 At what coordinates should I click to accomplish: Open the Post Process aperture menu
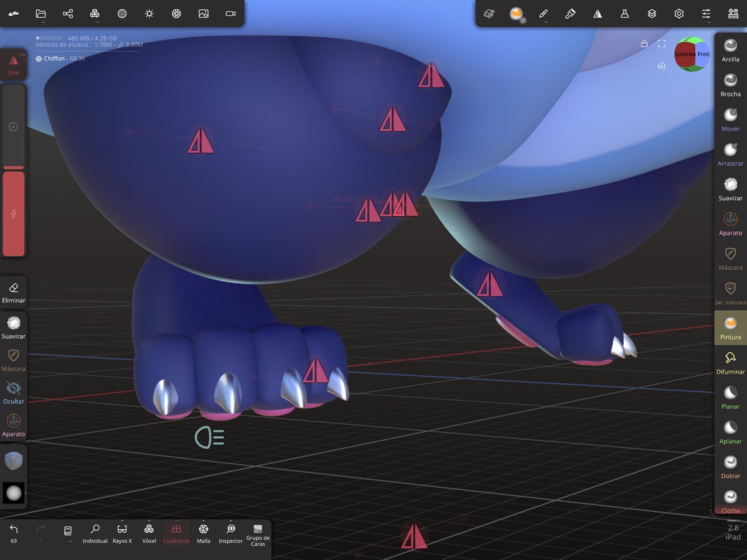(x=176, y=13)
